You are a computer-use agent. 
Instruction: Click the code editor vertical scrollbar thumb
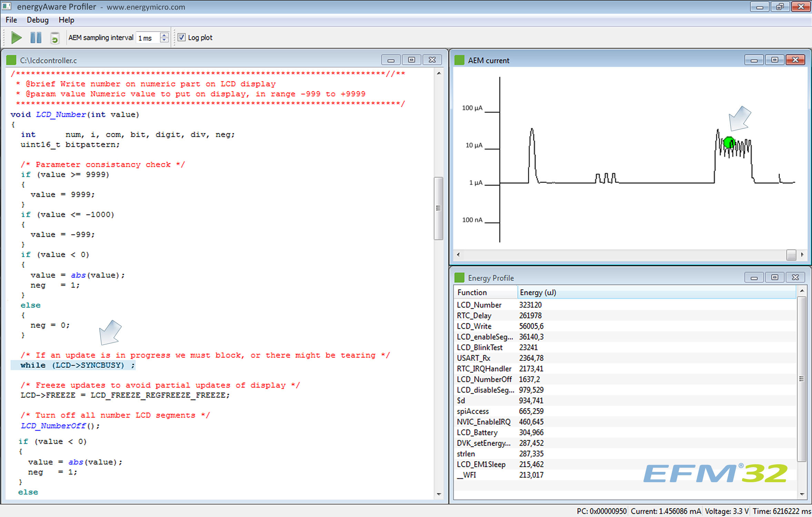tap(438, 208)
